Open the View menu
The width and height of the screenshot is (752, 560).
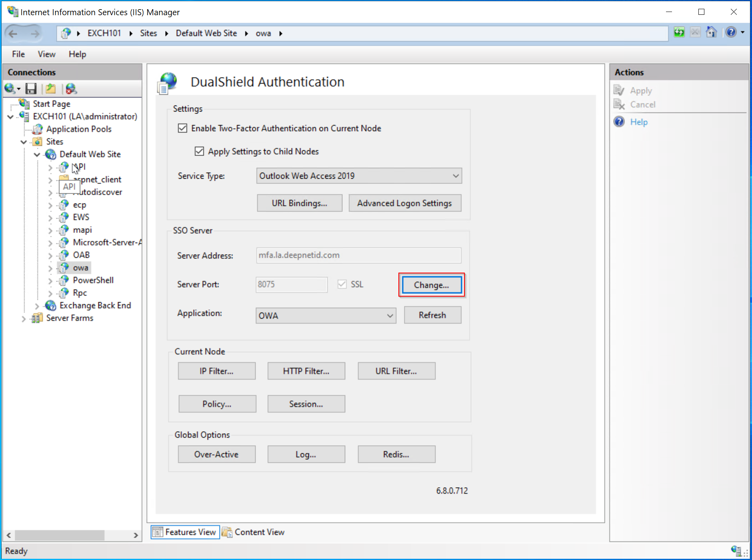coord(46,54)
